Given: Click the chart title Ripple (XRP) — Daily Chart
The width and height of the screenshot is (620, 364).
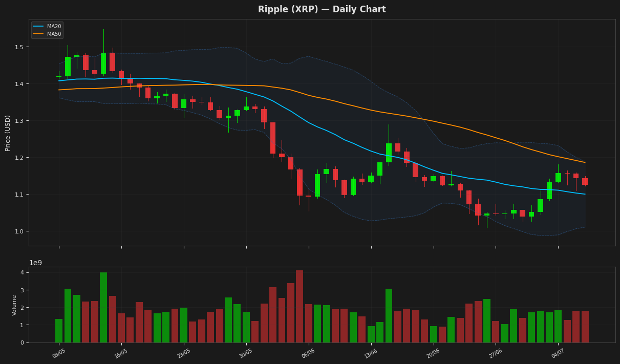Looking at the screenshot, I should [322, 9].
